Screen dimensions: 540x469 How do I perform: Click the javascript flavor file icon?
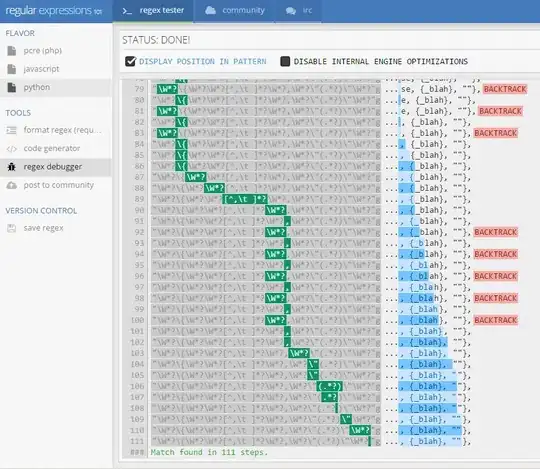click(x=12, y=69)
